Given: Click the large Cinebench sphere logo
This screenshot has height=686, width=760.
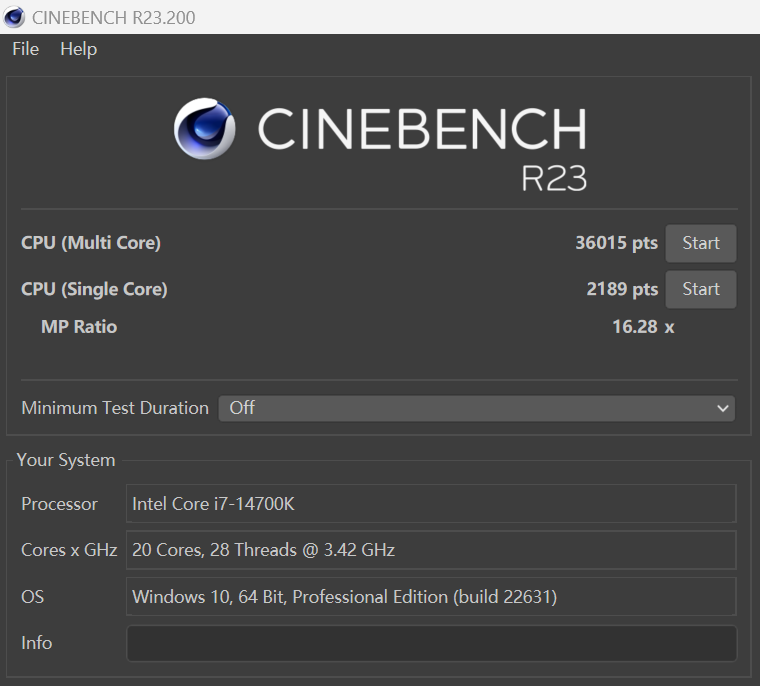Looking at the screenshot, I should (205, 129).
